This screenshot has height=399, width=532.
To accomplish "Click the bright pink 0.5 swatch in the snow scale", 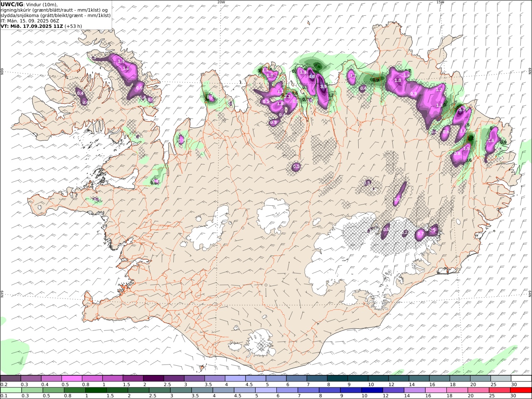I will point(72,379).
